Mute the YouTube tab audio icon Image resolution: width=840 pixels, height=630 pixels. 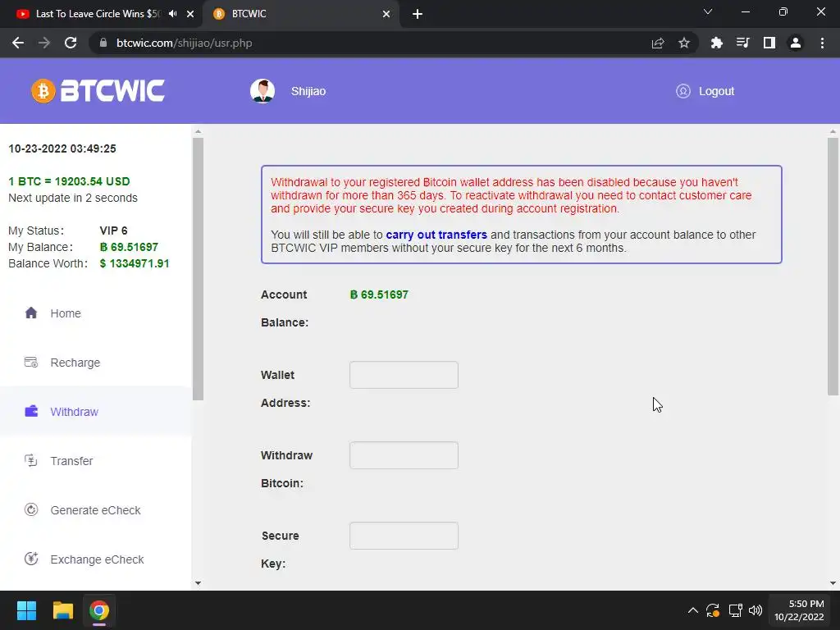click(172, 14)
